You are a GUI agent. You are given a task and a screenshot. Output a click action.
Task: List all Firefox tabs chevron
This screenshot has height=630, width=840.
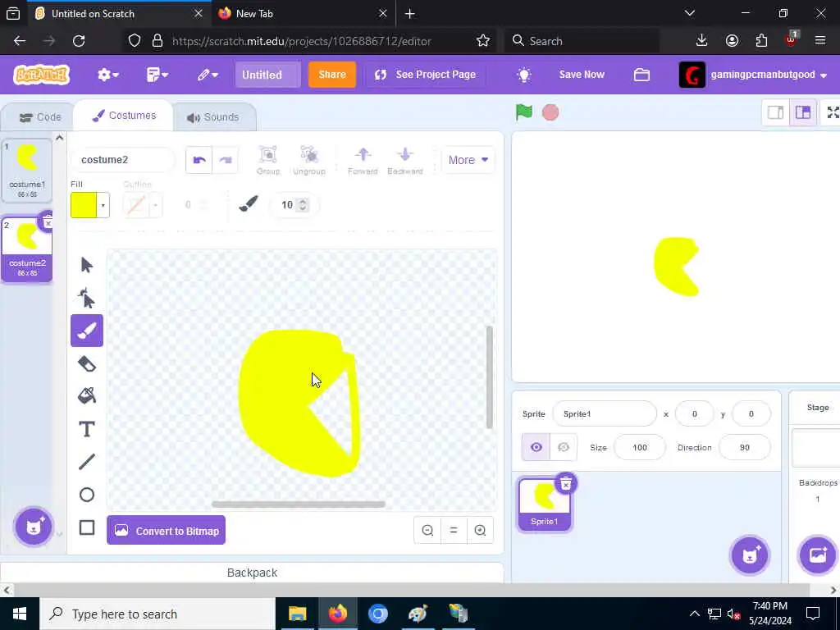pyautogui.click(x=690, y=13)
